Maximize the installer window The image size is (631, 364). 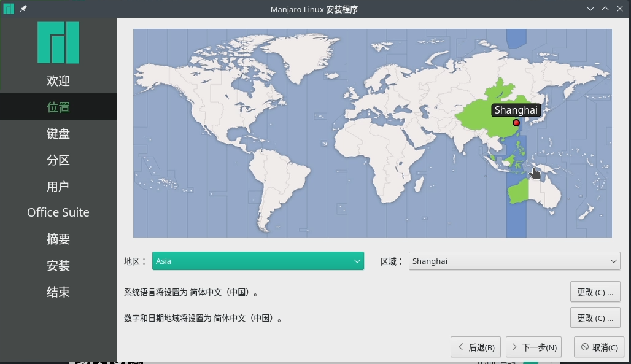pyautogui.click(x=605, y=9)
